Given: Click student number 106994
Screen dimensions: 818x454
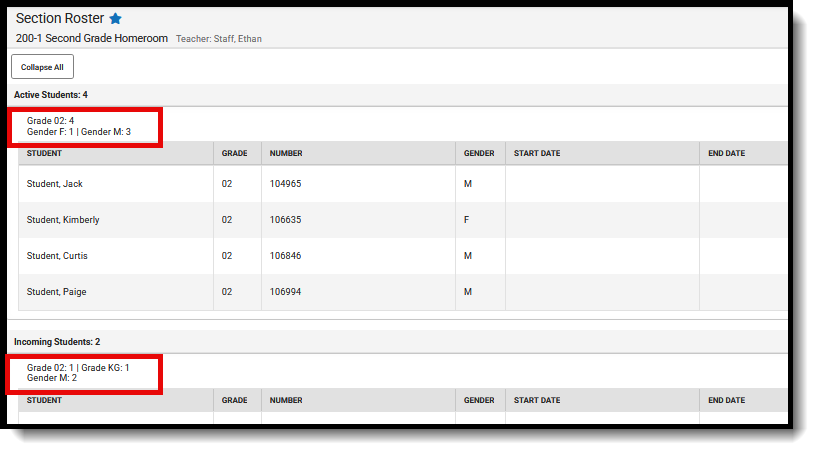Looking at the screenshot, I should 285,292.
